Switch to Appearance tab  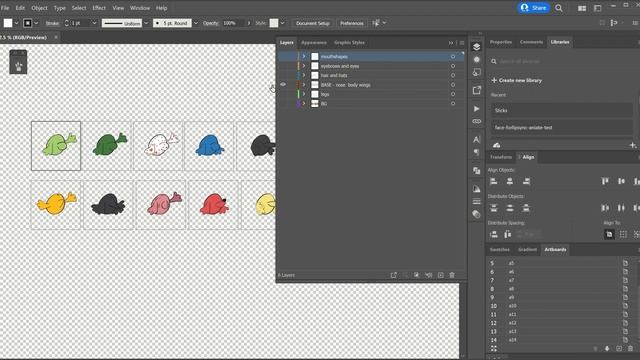point(313,42)
